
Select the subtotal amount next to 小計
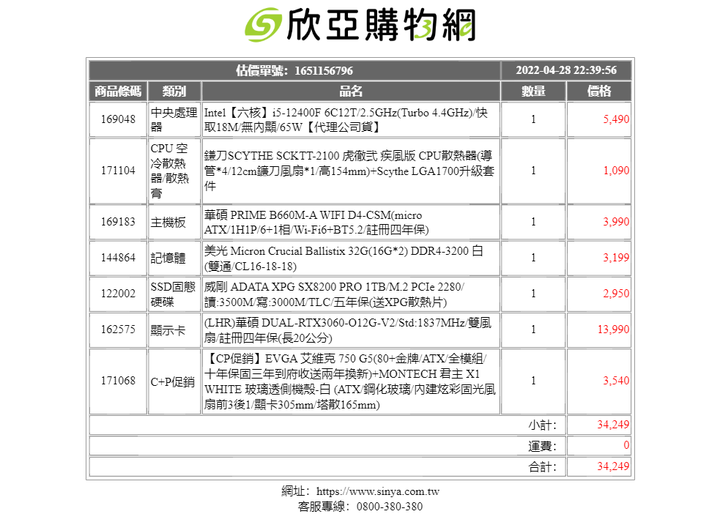[x=613, y=425]
